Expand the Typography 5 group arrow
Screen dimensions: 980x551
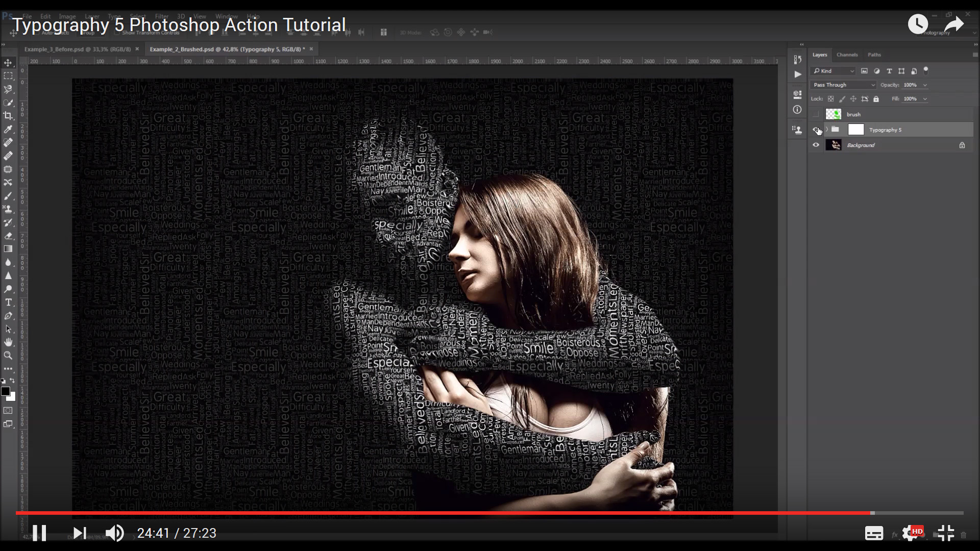(827, 130)
